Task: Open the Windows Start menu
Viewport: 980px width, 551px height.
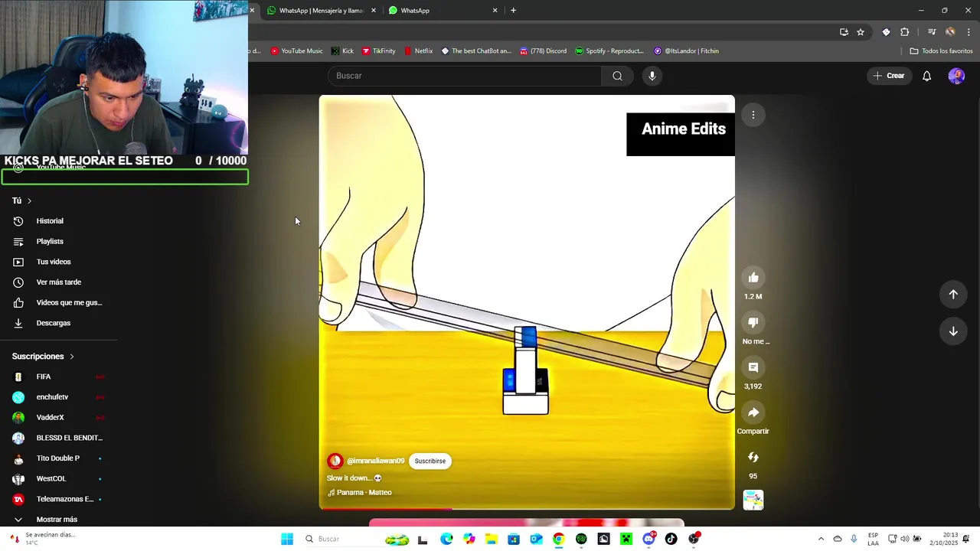Action: [287, 539]
